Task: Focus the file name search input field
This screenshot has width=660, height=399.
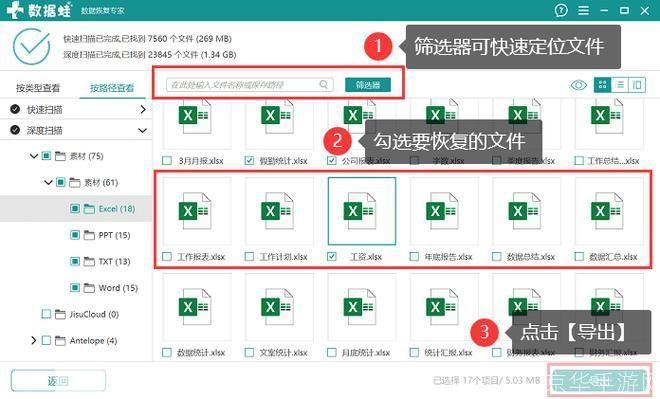Action: tap(250, 85)
